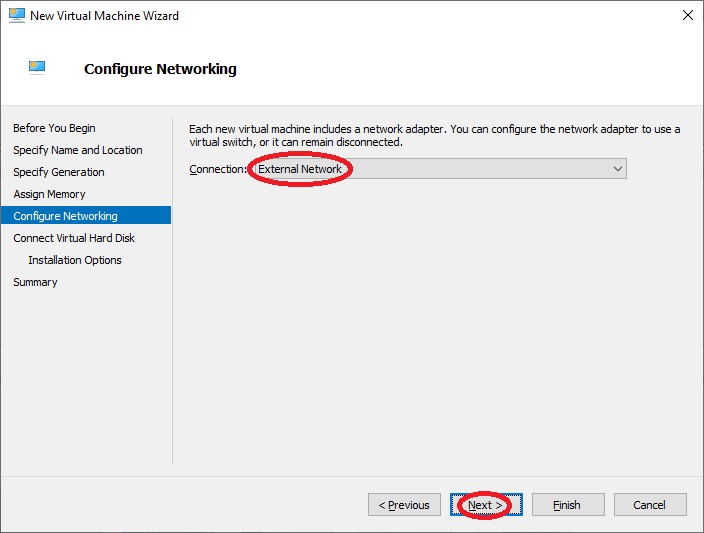
Task: Open the External Network combo box
Action: tap(439, 169)
